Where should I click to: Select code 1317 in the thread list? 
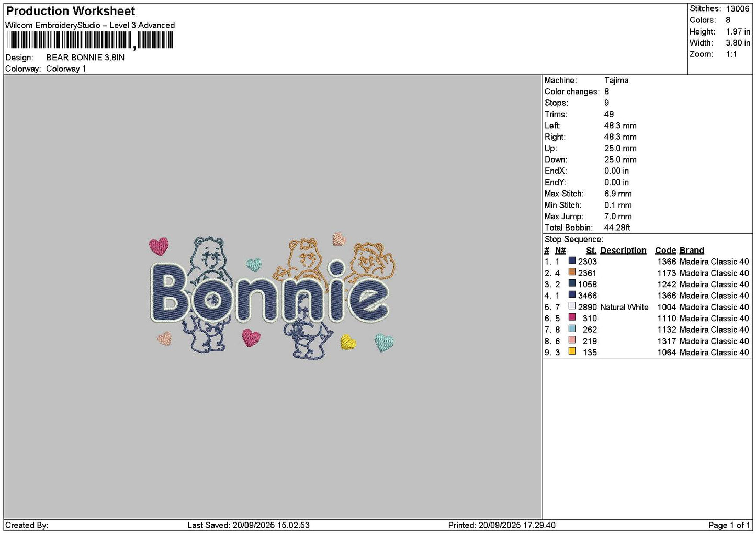[667, 342]
